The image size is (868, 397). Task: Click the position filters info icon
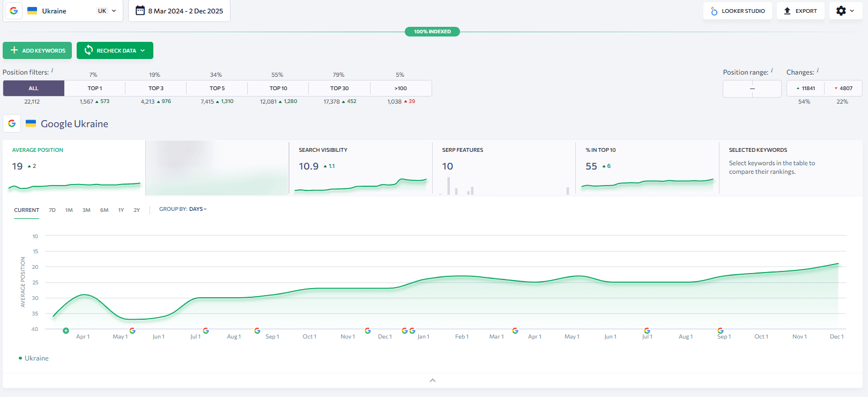pos(53,71)
